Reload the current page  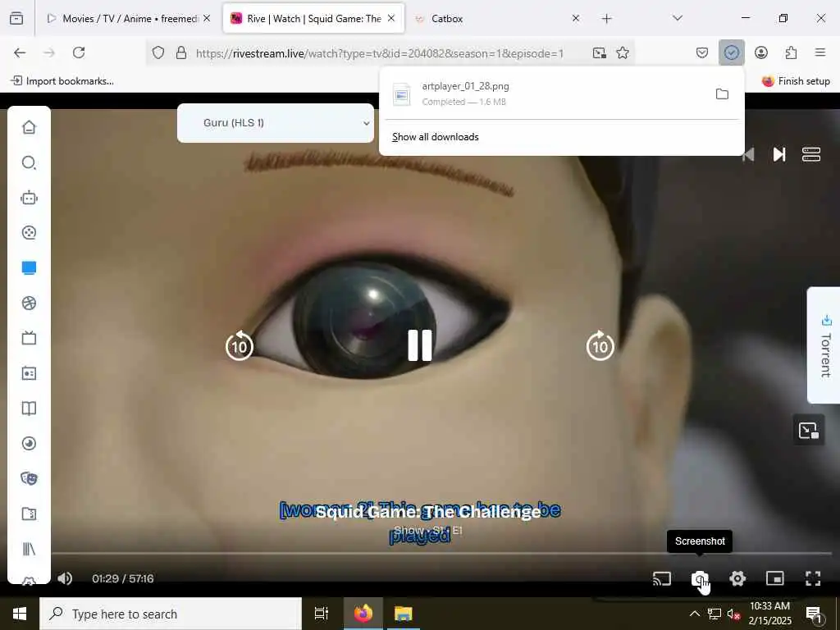79,52
